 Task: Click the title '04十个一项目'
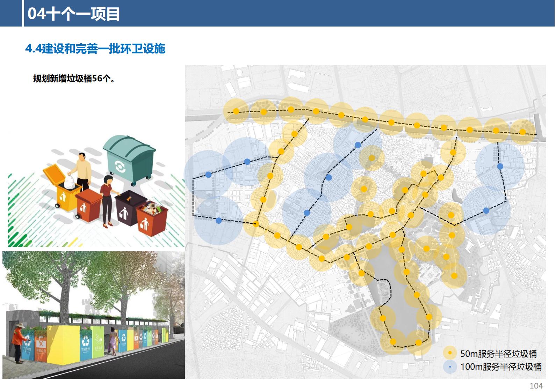coord(74,14)
